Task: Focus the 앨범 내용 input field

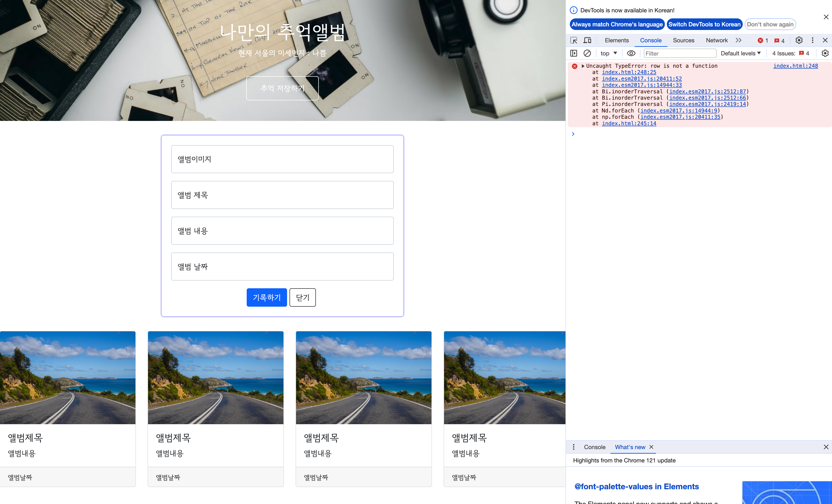Action: point(282,230)
